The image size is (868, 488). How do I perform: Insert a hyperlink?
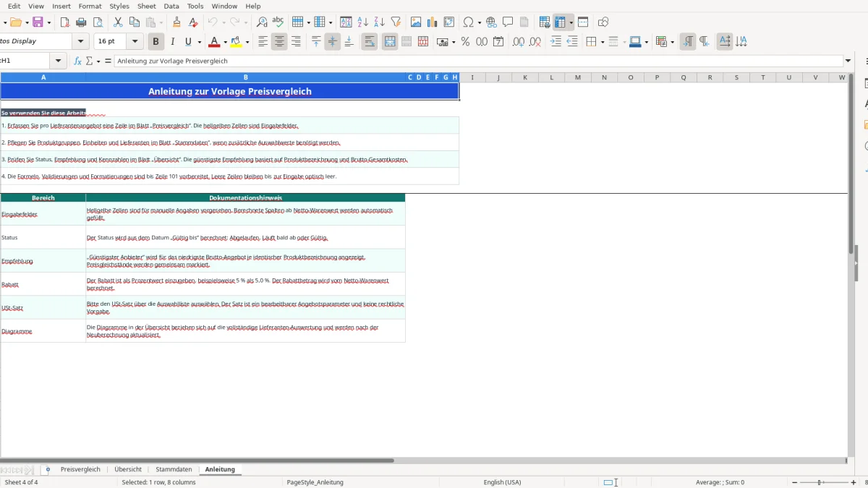491,22
